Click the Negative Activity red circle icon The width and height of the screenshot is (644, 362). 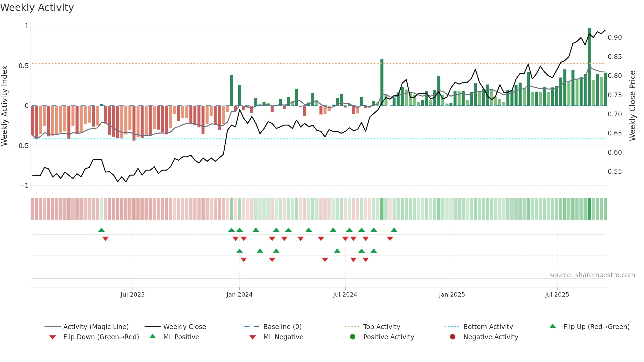tap(453, 337)
